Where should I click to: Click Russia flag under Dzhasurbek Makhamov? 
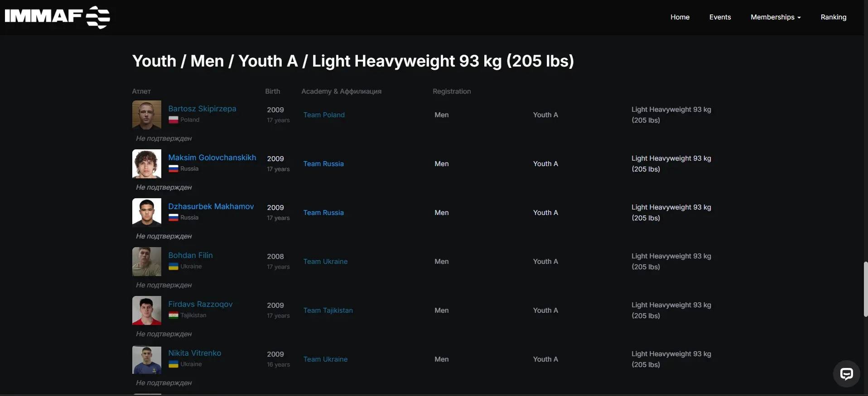[x=174, y=218]
